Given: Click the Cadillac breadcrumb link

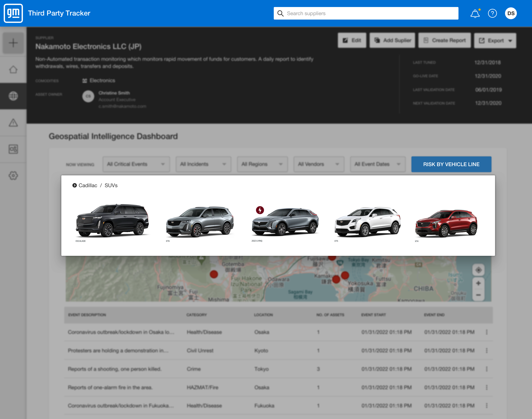Looking at the screenshot, I should pyautogui.click(x=88, y=186).
